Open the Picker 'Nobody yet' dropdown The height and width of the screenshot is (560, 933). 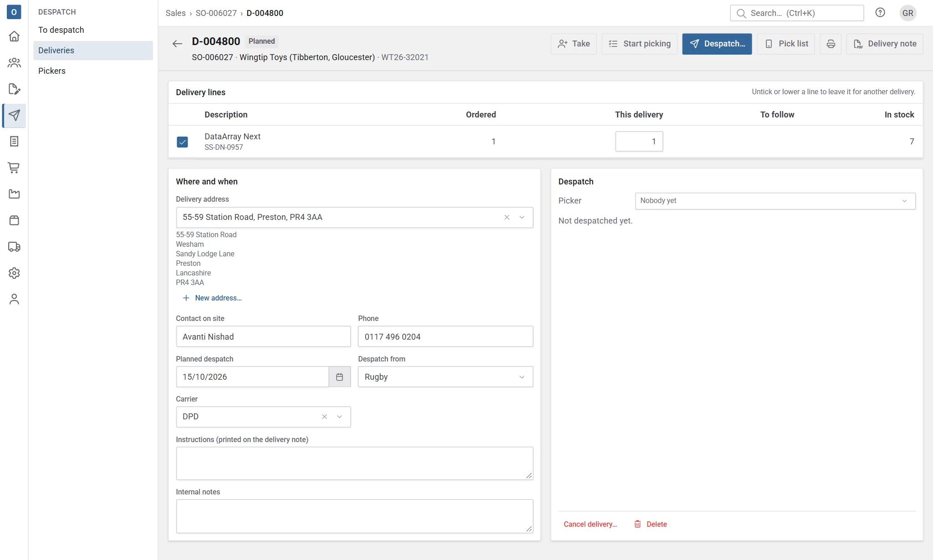[775, 201]
